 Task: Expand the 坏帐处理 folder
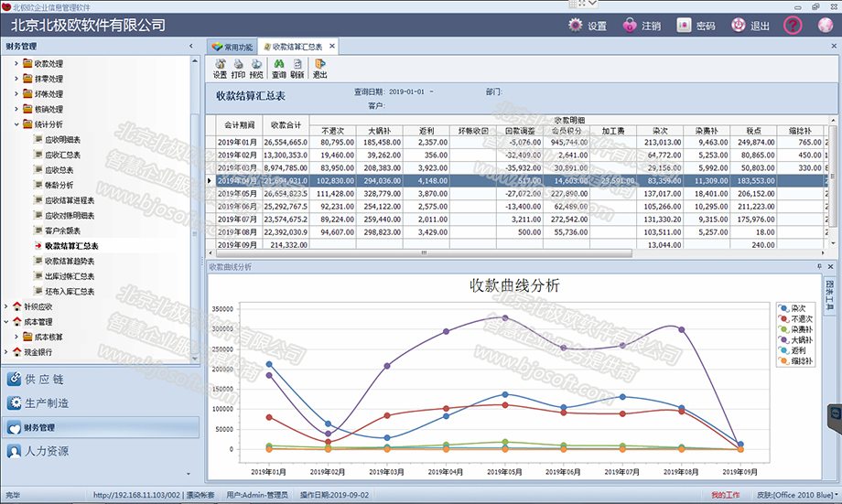point(16,93)
